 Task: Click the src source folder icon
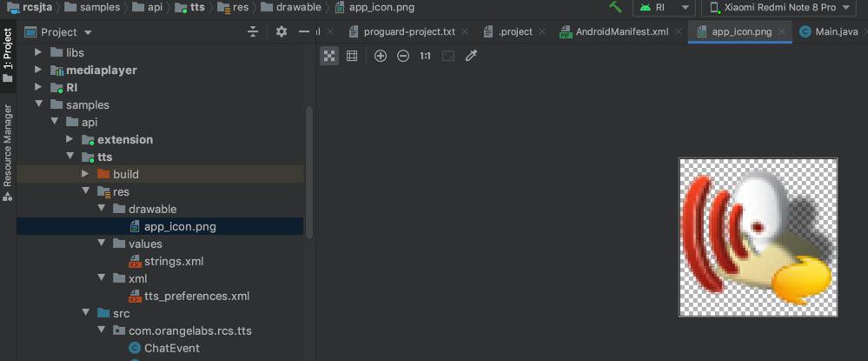103,313
